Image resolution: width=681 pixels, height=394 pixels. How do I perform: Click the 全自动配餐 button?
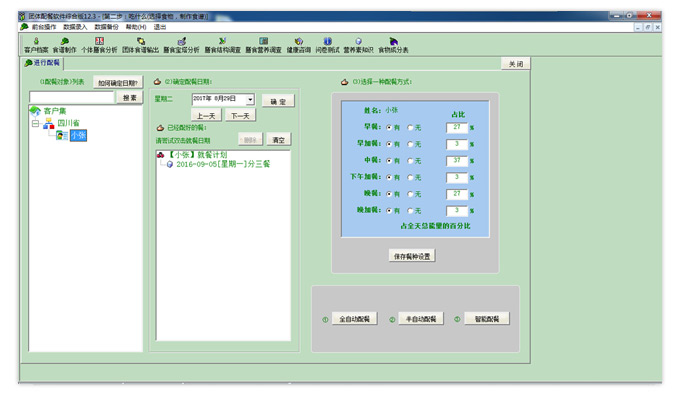coord(354,319)
